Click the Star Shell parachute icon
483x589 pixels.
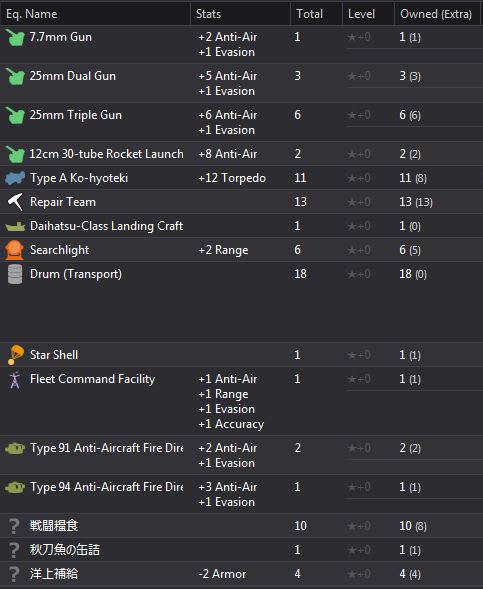click(15, 355)
